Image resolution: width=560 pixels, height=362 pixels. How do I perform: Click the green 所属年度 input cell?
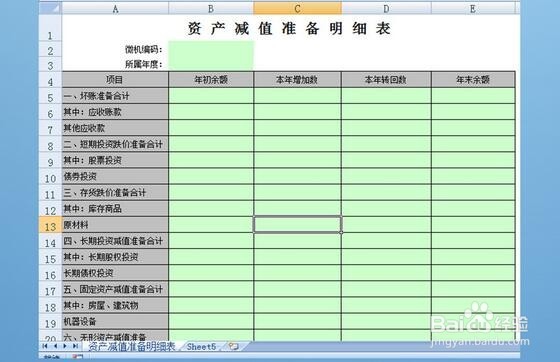(x=211, y=64)
